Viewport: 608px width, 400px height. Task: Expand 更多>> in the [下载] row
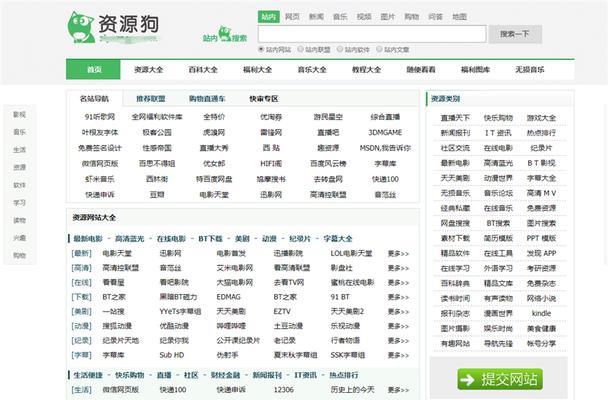pyautogui.click(x=398, y=297)
